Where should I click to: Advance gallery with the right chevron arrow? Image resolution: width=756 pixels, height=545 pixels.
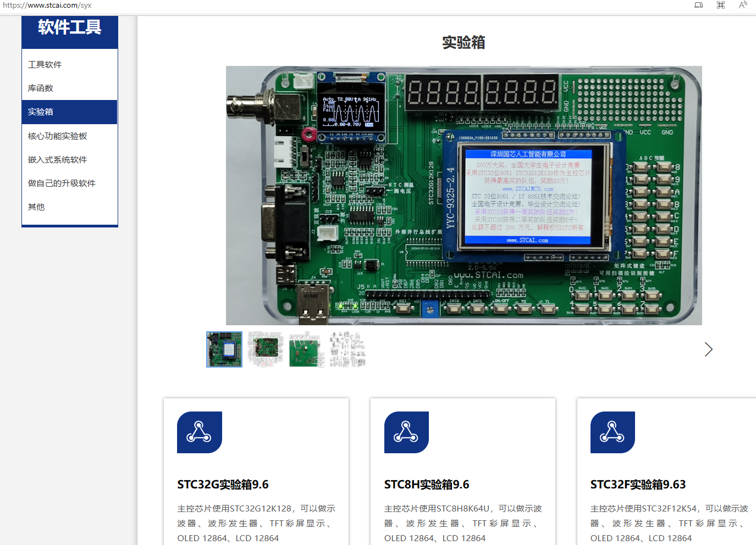(708, 349)
